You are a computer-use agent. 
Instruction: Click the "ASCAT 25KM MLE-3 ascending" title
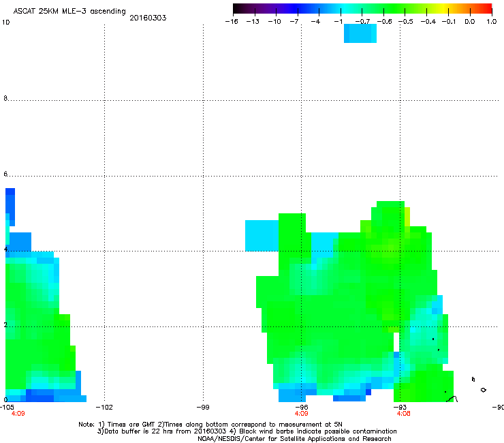point(69,12)
